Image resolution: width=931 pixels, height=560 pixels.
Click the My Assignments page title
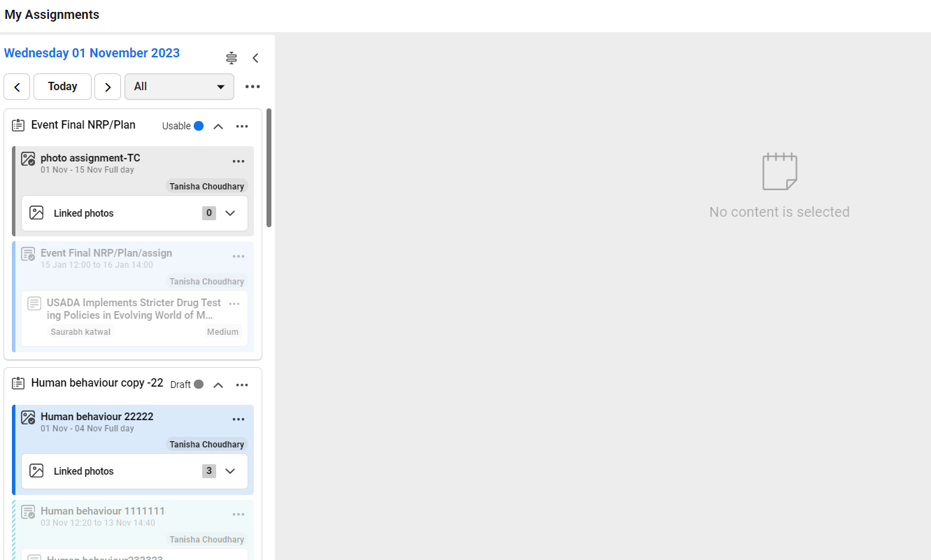point(52,15)
